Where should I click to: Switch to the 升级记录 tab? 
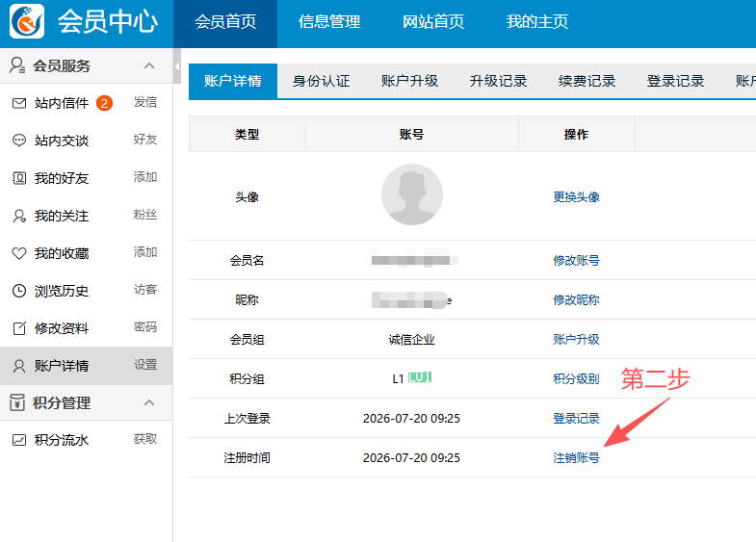(x=499, y=81)
